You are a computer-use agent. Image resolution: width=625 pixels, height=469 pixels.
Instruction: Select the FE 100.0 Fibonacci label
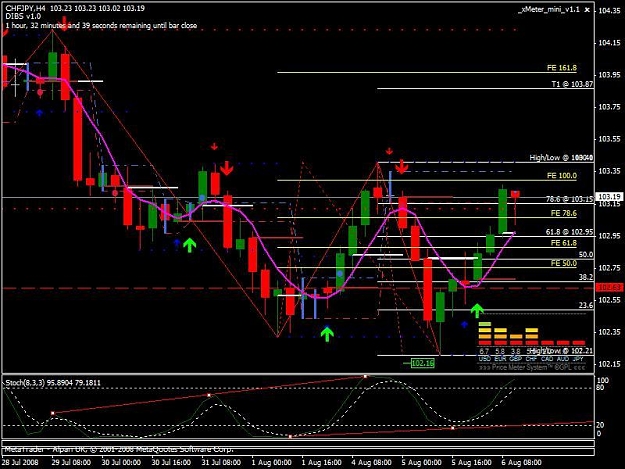point(562,175)
